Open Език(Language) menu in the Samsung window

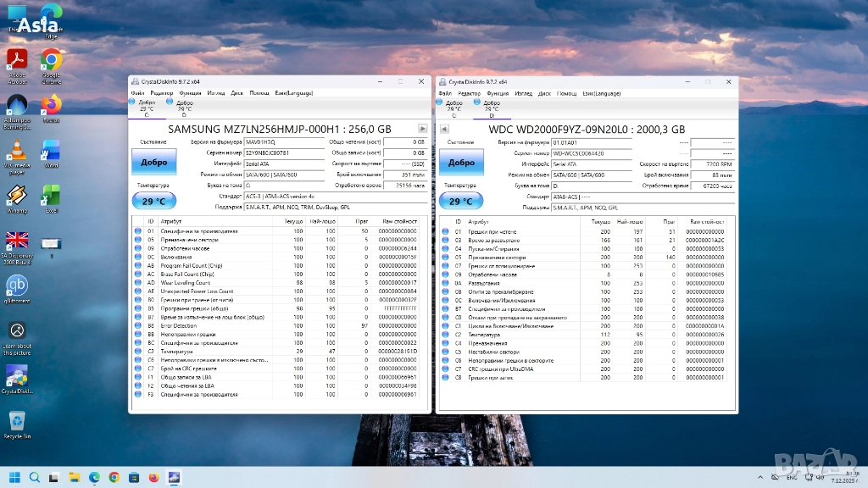tap(293, 93)
